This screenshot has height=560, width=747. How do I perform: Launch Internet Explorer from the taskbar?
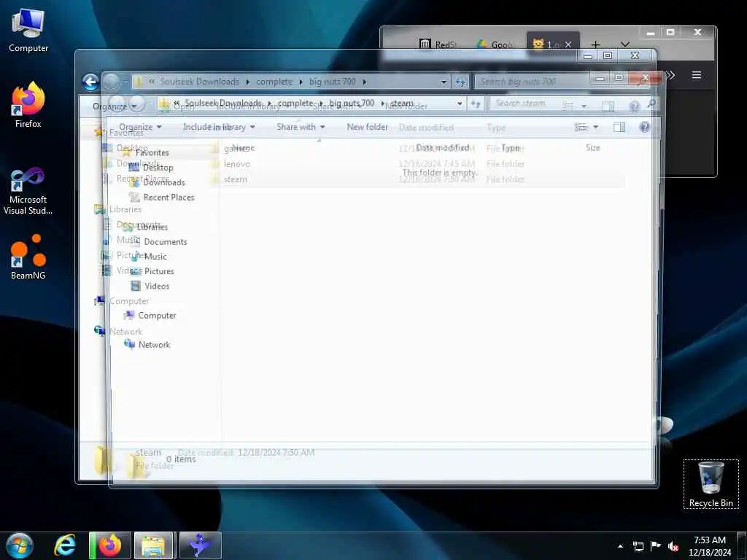[x=65, y=545]
